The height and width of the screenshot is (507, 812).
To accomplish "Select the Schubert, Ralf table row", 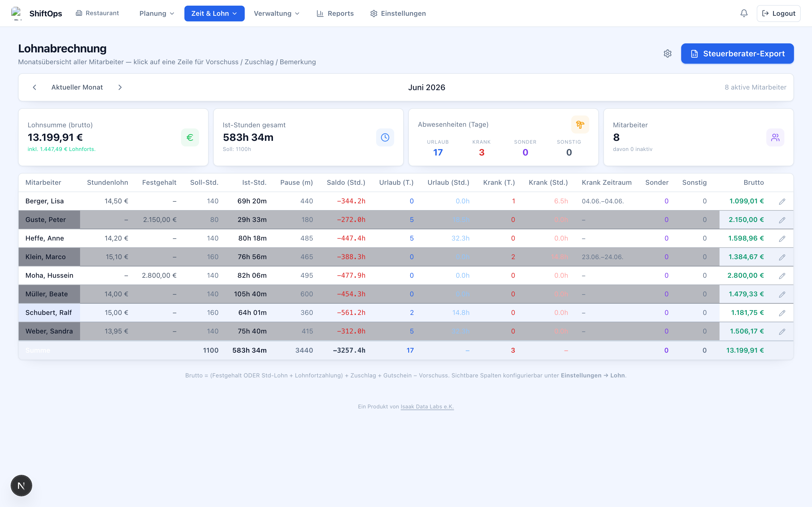I will click(x=406, y=313).
